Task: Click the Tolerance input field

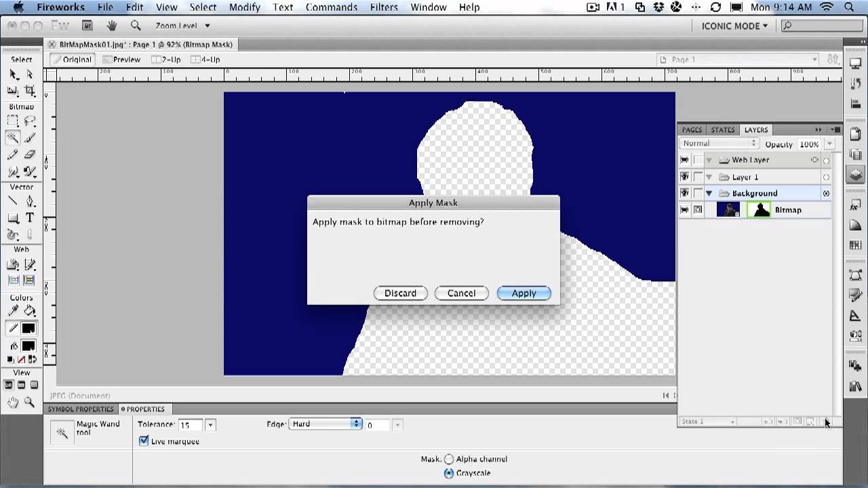Action: 190,425
